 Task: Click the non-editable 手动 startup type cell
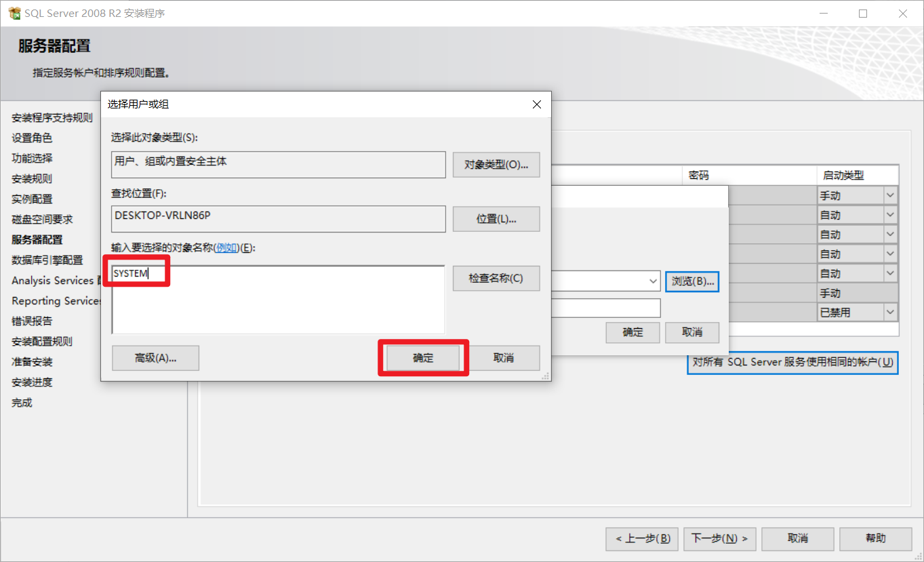[857, 294]
